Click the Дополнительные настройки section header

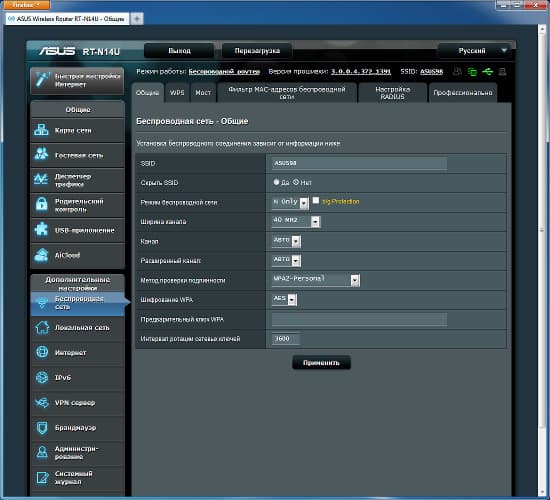click(78, 284)
